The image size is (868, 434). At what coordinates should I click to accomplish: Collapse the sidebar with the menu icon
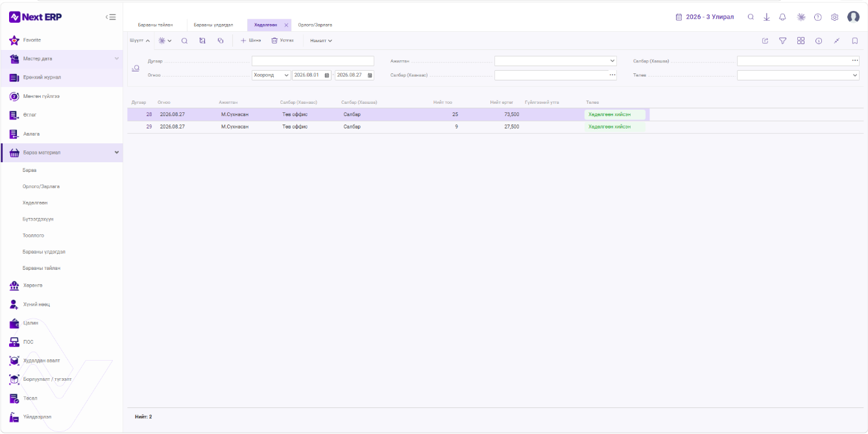tap(110, 17)
